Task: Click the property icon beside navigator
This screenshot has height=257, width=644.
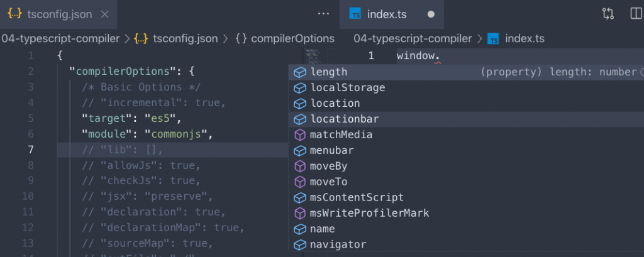Action: coord(300,245)
